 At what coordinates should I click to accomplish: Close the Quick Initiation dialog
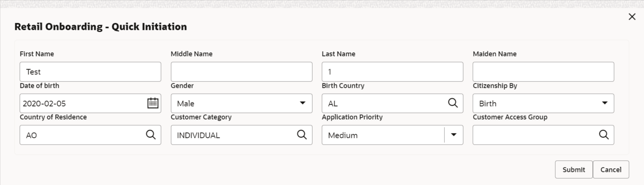[632, 17]
